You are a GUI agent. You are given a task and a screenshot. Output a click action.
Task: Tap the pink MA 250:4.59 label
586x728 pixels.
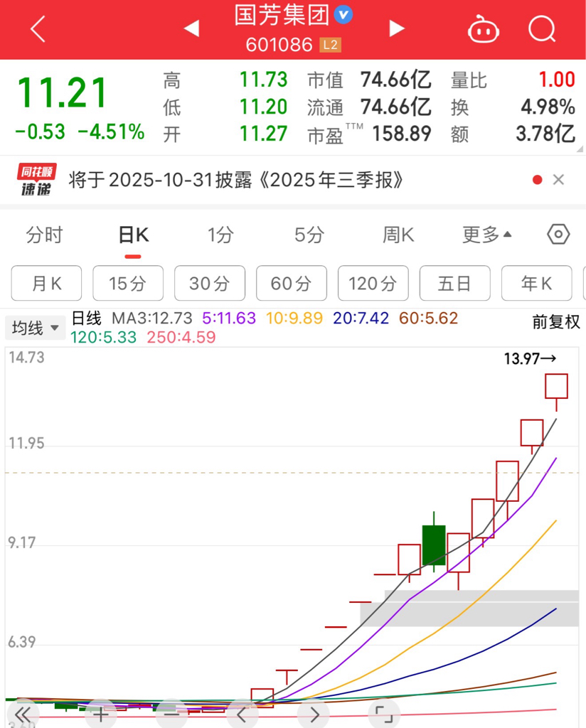[x=181, y=337]
